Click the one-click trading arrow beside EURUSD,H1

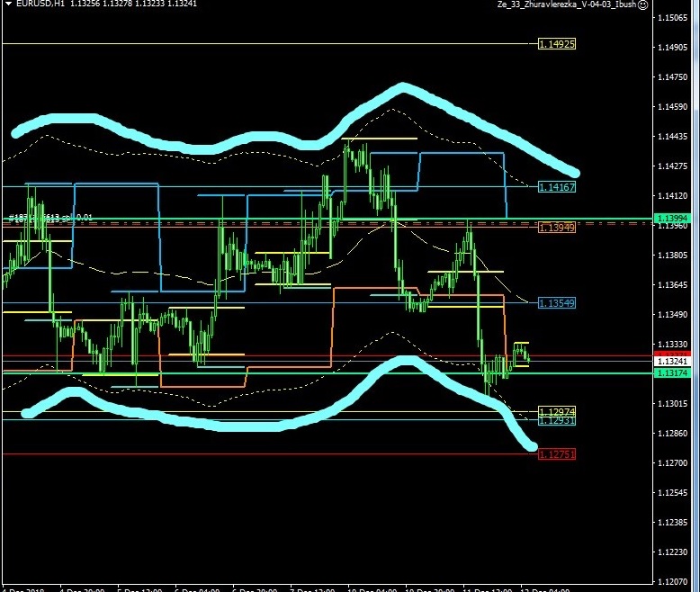click(7, 4)
